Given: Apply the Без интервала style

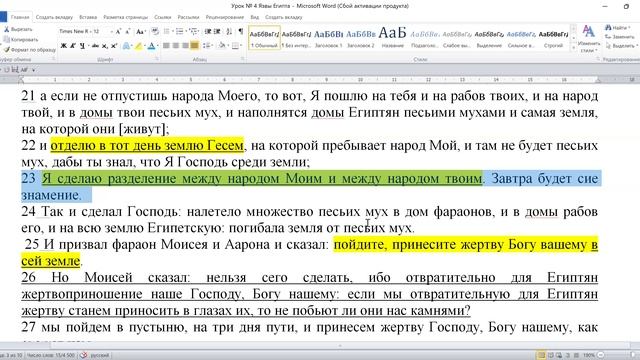Looking at the screenshot, I should (x=296, y=38).
